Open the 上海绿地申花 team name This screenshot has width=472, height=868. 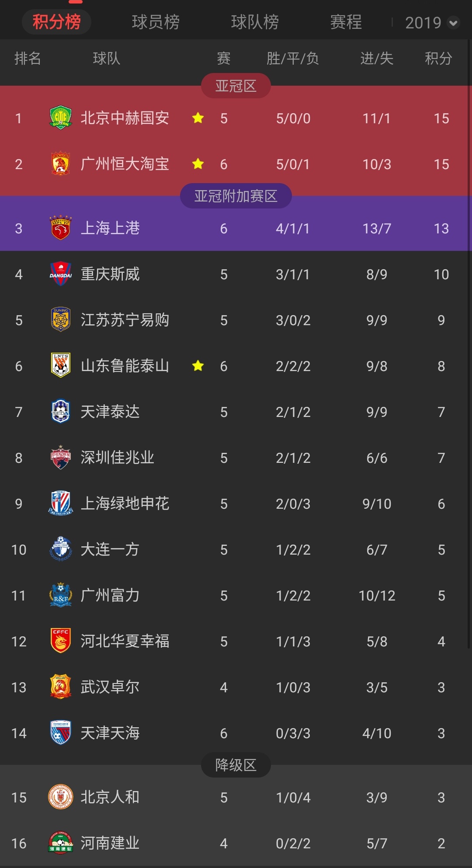coord(125,503)
